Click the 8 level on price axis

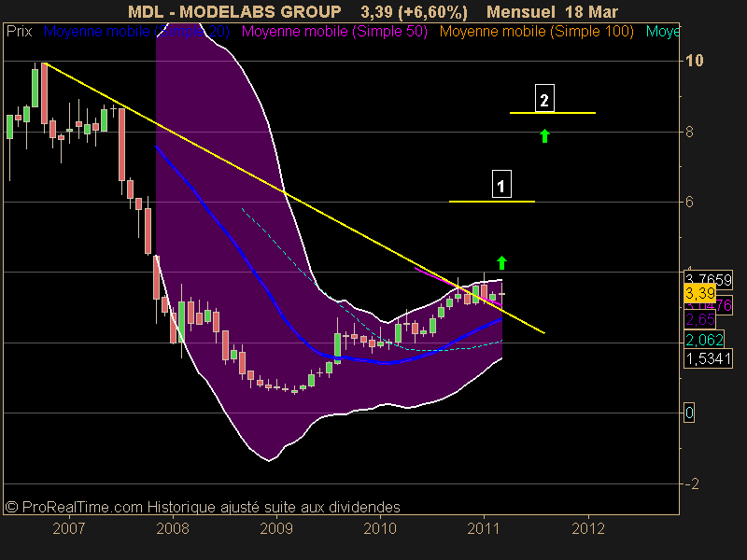point(689,132)
